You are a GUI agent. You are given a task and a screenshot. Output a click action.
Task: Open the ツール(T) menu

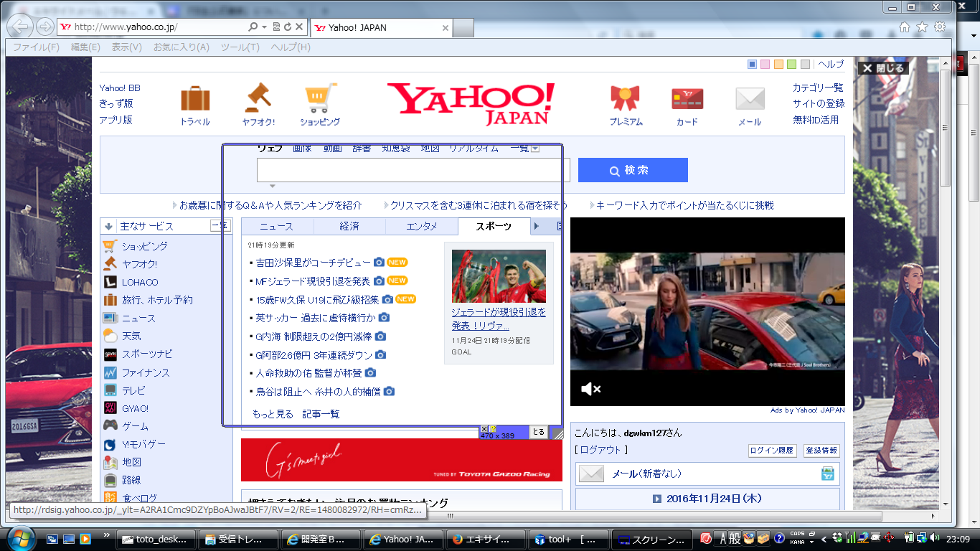point(240,47)
